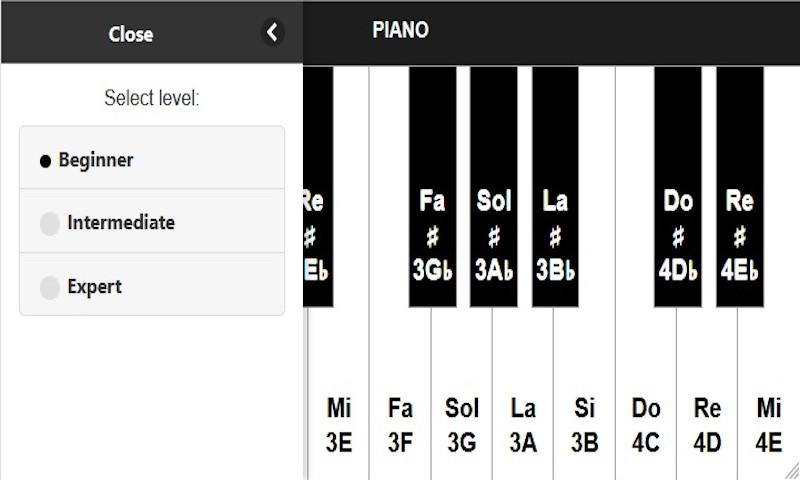Click the PIANO title in header
The width and height of the screenshot is (800, 480).
pyautogui.click(x=400, y=30)
